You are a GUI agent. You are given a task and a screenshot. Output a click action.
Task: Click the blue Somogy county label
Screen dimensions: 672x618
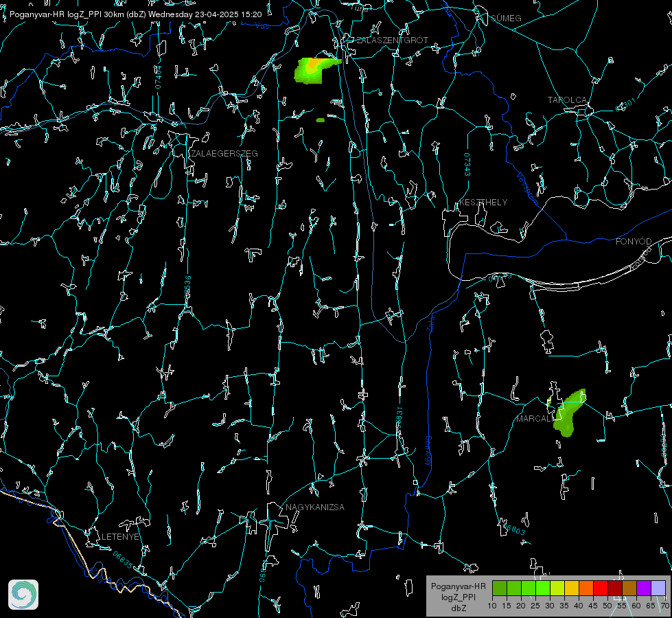pyautogui.click(x=428, y=450)
